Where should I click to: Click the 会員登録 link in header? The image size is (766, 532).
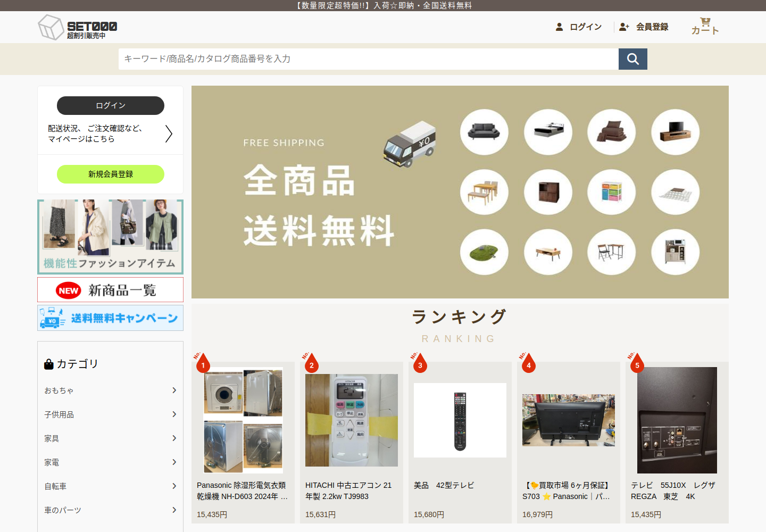tap(652, 27)
